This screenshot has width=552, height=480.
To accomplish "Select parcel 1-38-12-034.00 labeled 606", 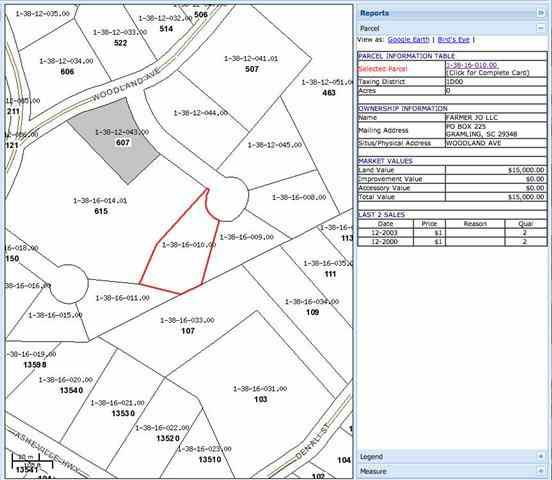I will tap(66, 66).
